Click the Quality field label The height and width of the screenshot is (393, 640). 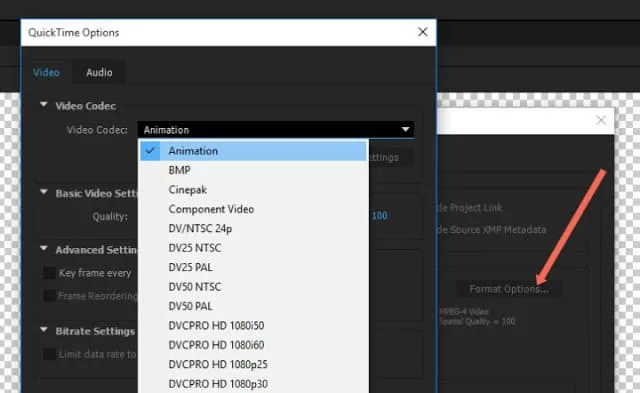[110, 216]
